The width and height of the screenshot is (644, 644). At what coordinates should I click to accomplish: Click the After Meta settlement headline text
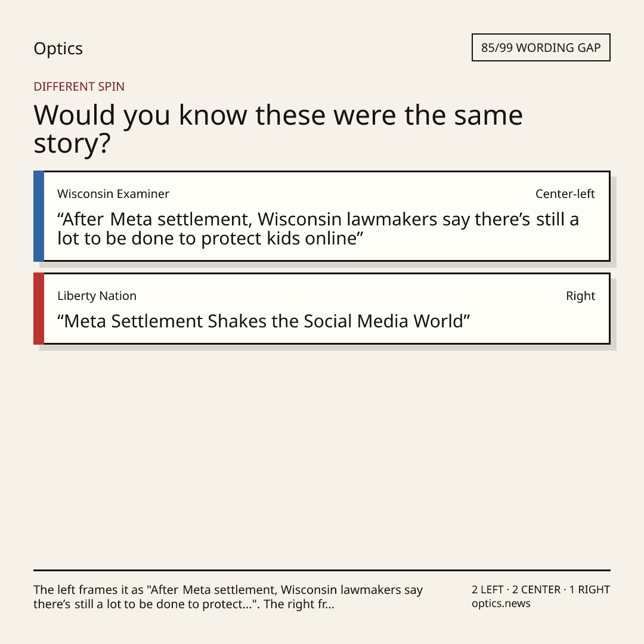click(x=318, y=229)
